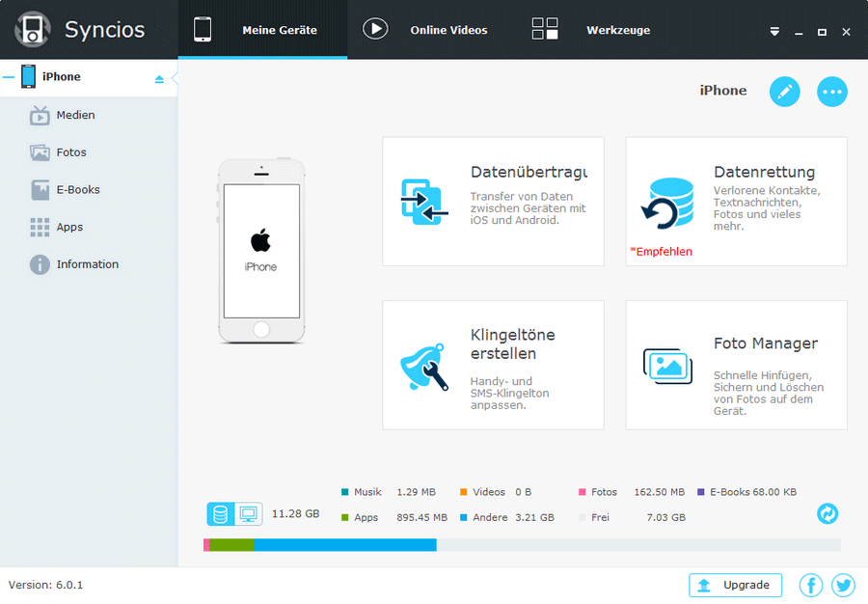
Task: Open Information in the sidebar
Action: point(87,264)
